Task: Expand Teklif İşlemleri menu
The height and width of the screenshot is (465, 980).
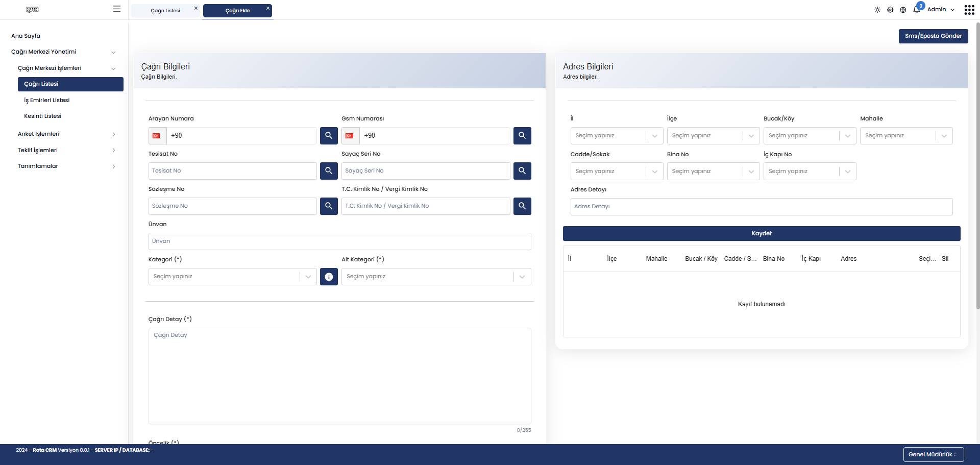Action: [x=67, y=151]
